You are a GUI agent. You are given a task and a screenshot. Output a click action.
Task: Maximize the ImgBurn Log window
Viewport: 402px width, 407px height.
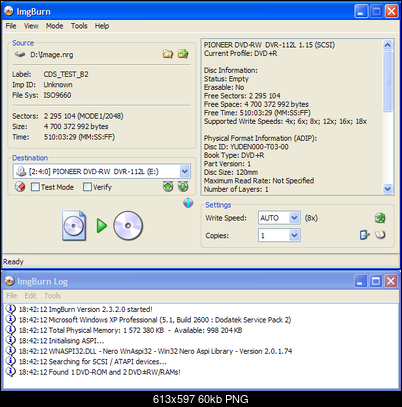pos(376,281)
